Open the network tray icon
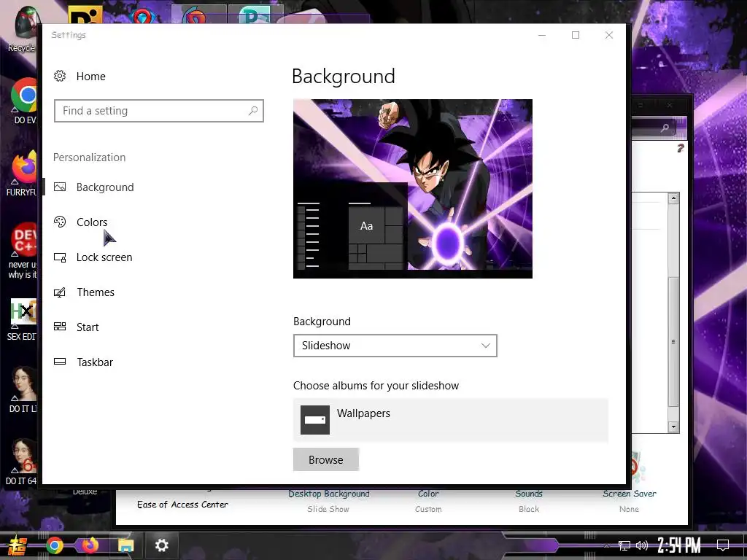The height and width of the screenshot is (560, 747). point(624,545)
